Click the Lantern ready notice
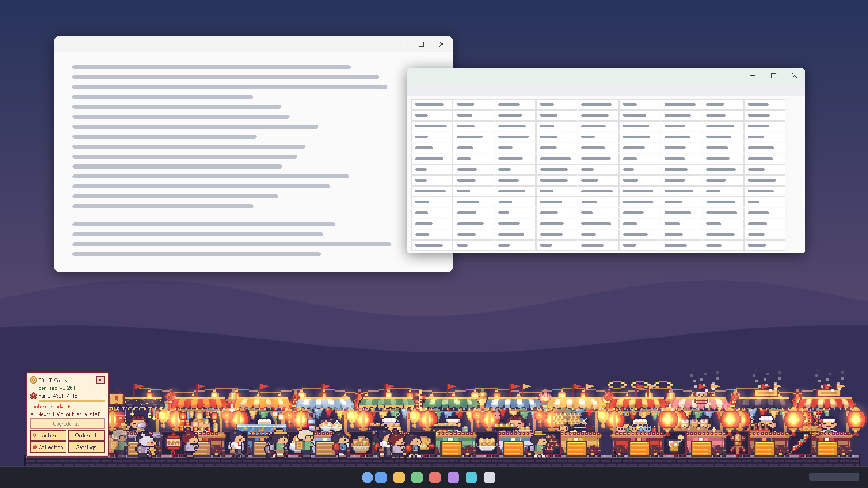The width and height of the screenshot is (868, 488). 50,407
